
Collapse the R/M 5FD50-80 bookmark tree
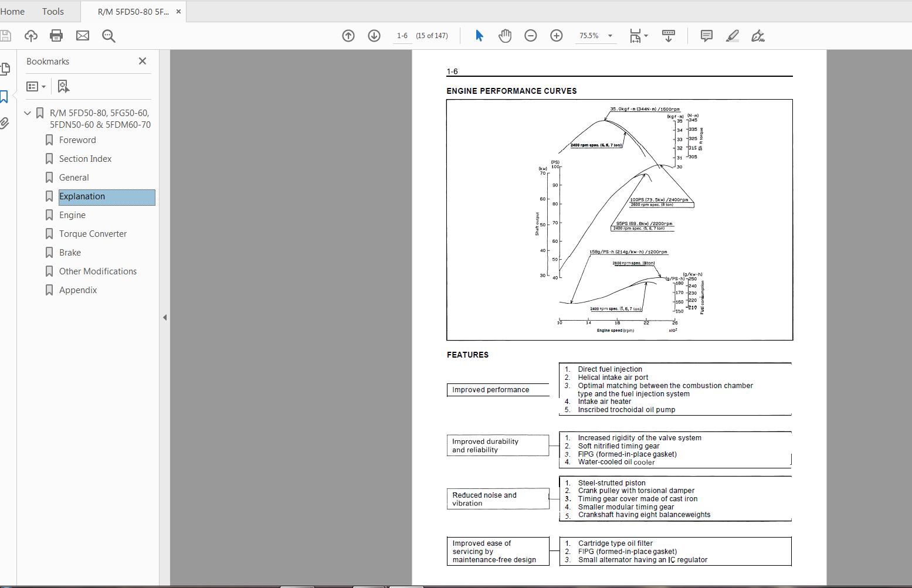click(28, 113)
